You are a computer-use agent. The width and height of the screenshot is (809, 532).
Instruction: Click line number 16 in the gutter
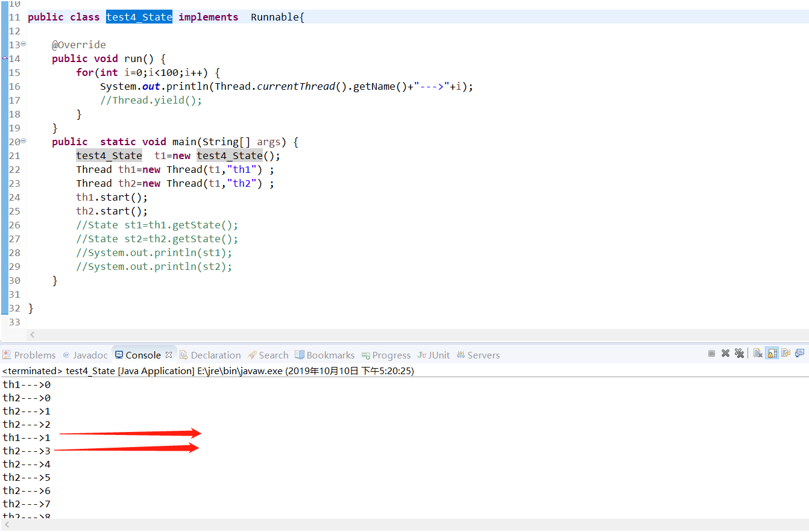[14, 86]
